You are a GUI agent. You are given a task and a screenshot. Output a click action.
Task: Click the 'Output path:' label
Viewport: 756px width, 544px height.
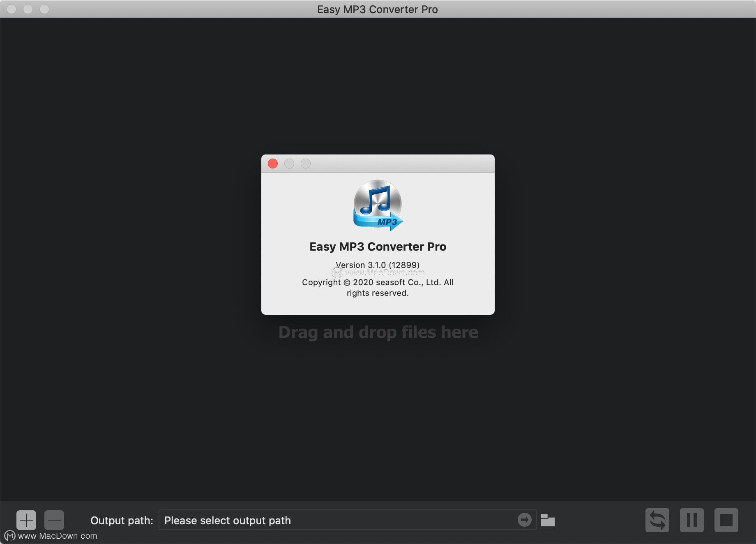pyautogui.click(x=122, y=521)
